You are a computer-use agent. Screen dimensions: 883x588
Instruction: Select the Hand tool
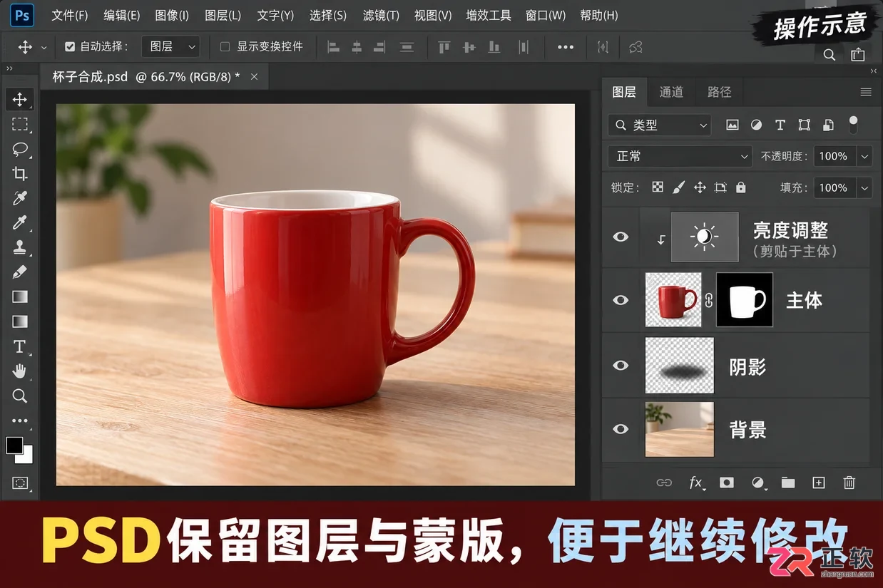[x=19, y=371]
